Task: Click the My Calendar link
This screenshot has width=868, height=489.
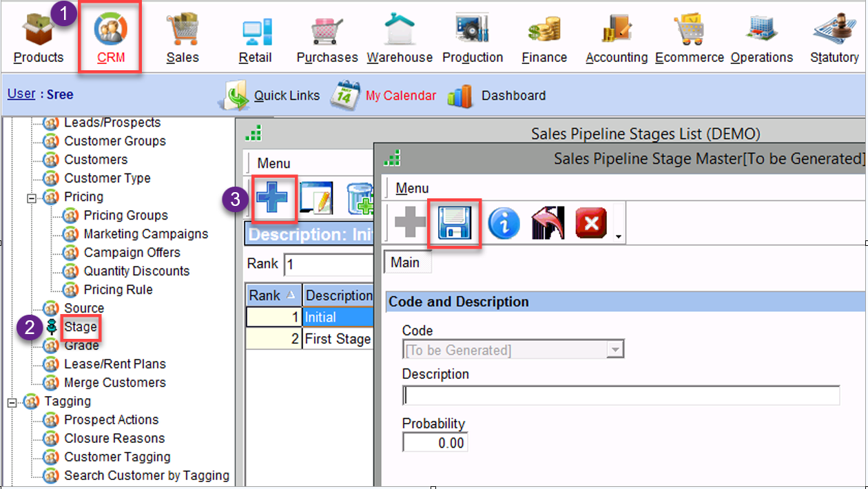Action: tap(400, 96)
